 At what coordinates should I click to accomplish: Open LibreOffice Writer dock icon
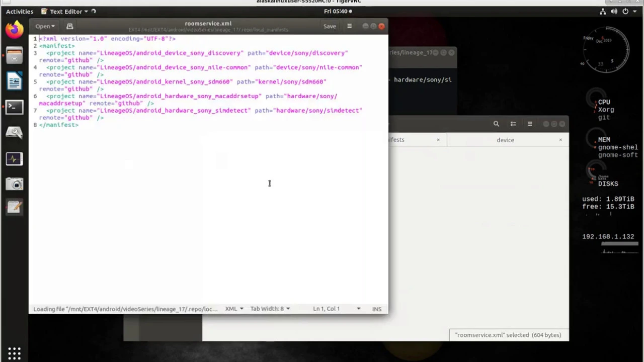coord(14,81)
